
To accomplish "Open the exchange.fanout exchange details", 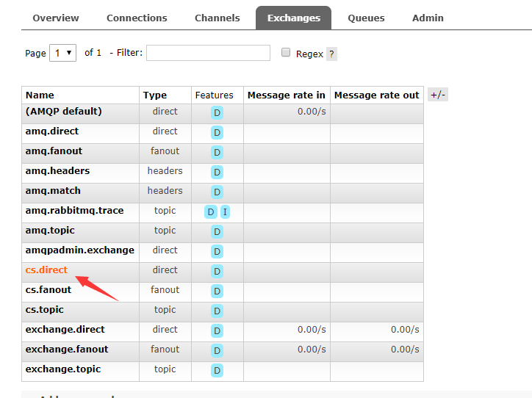I will 66,350.
